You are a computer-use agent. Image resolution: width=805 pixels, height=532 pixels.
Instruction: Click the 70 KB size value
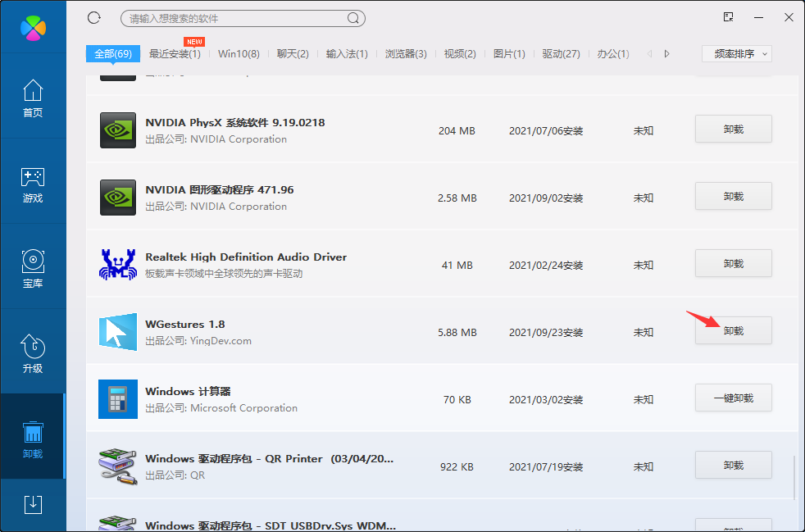point(457,400)
